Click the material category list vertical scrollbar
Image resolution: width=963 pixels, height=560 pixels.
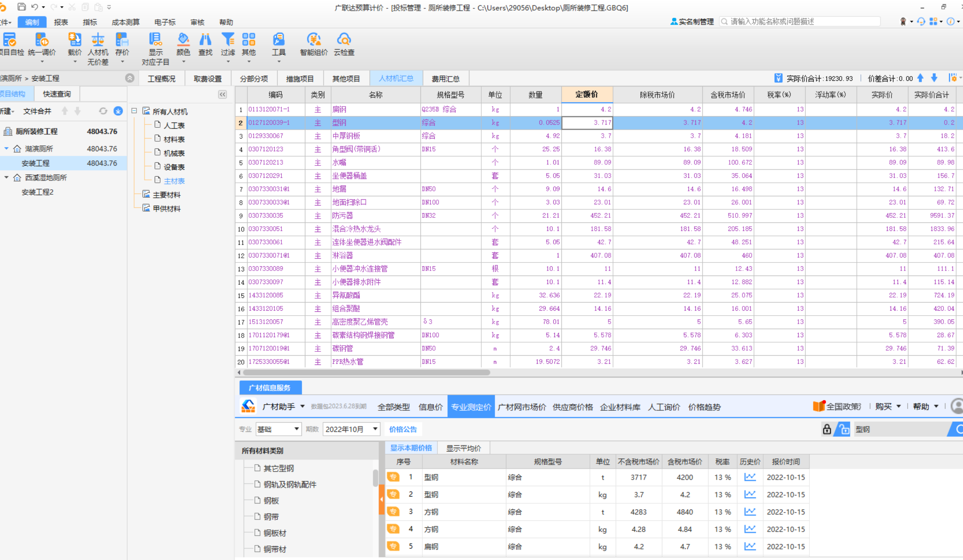[x=375, y=478]
